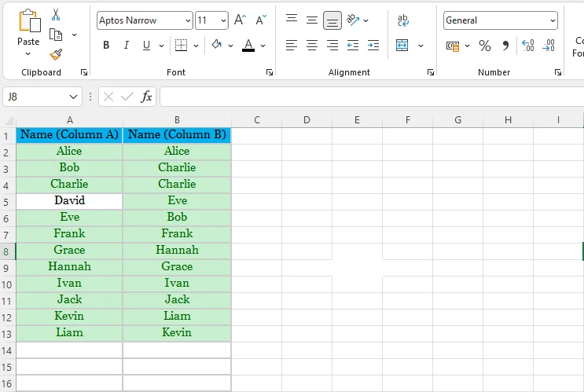Open font name Aptos Narrow dropdown
This screenshot has width=584, height=392.
coord(188,20)
